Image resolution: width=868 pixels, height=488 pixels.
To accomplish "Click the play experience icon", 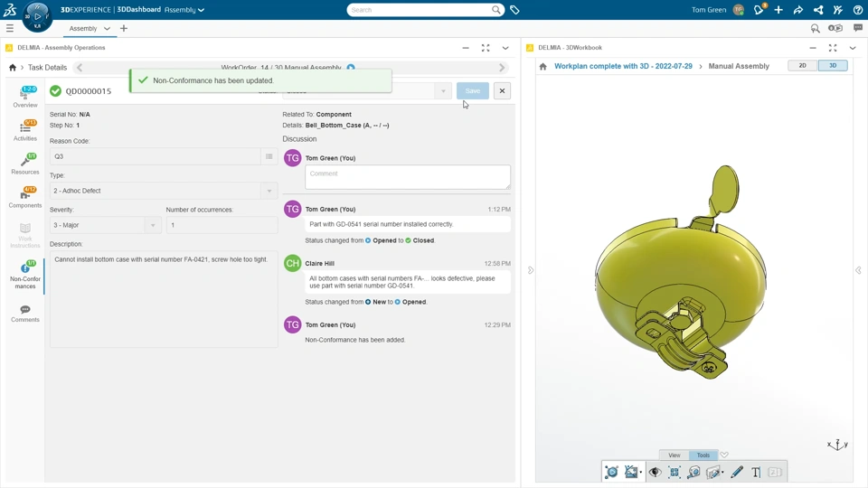I will (x=835, y=28).
